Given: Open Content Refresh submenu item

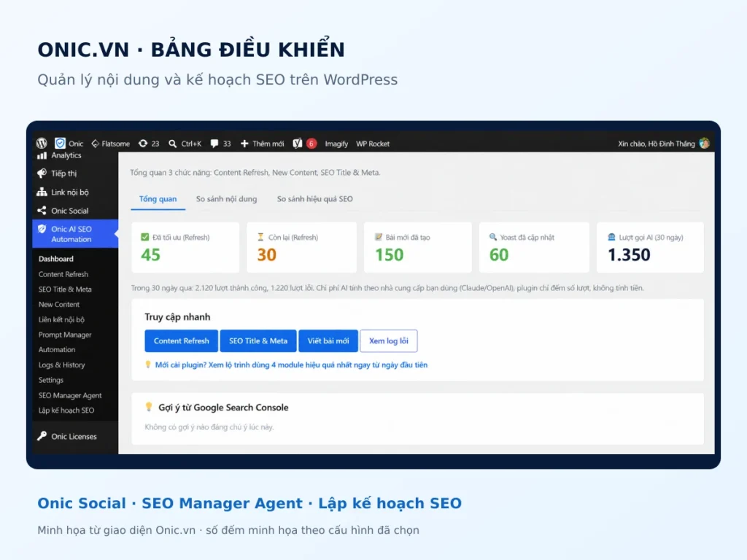Looking at the screenshot, I should tap(63, 274).
